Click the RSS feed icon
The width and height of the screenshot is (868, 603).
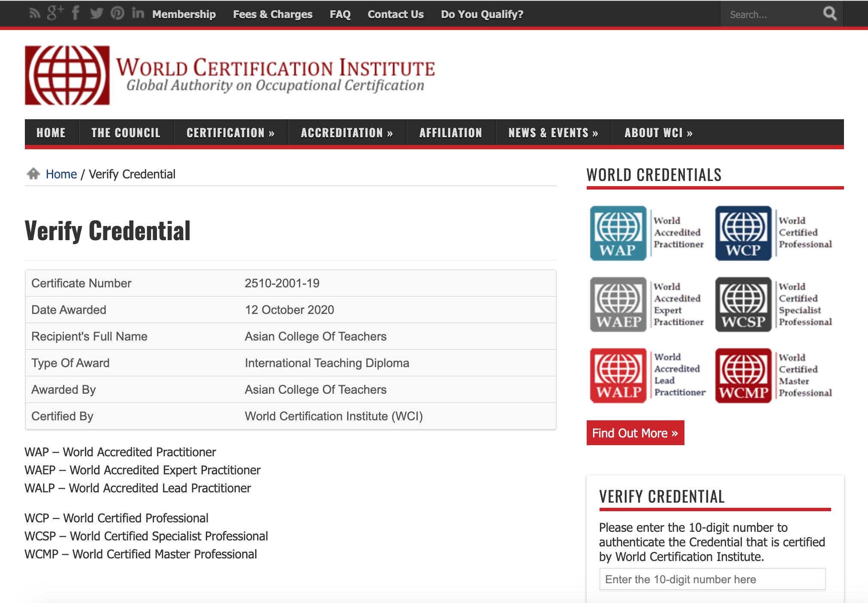(35, 14)
